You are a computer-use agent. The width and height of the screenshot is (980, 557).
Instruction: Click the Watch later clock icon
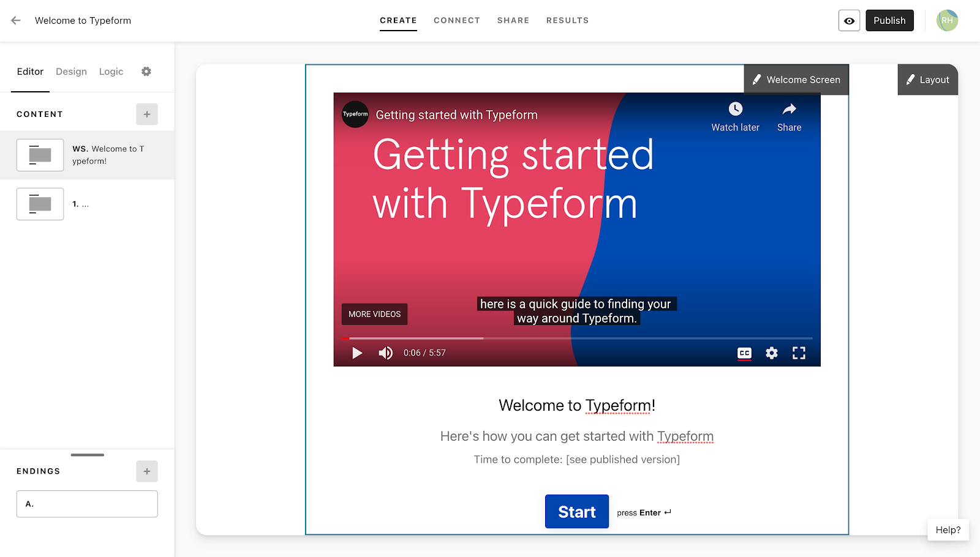(x=735, y=109)
